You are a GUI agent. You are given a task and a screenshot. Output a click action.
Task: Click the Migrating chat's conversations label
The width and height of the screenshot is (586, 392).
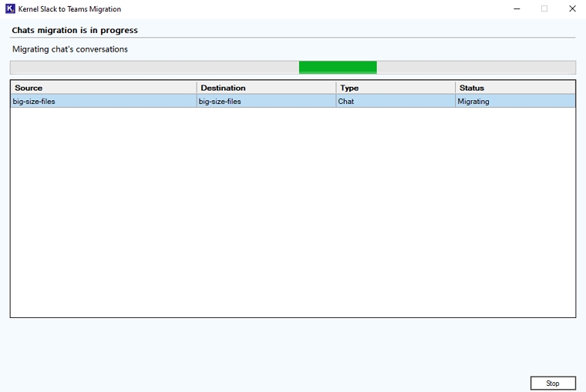(70, 49)
